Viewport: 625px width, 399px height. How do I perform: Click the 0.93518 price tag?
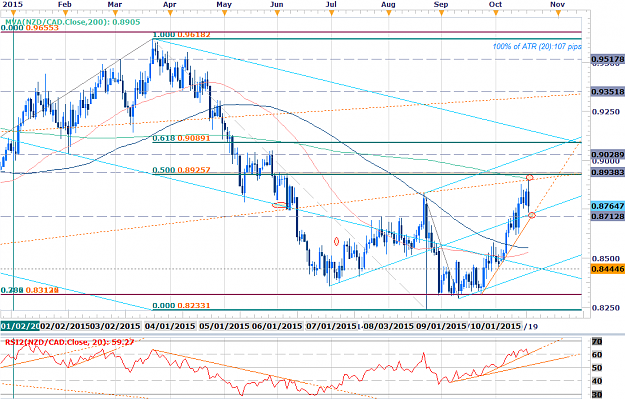608,92
